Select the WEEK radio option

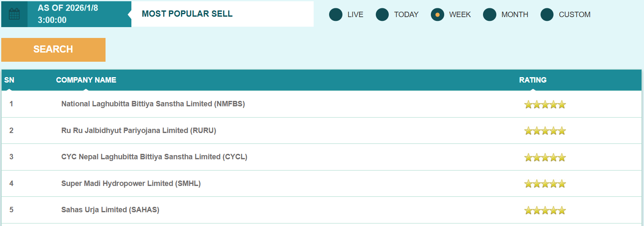[x=438, y=15]
